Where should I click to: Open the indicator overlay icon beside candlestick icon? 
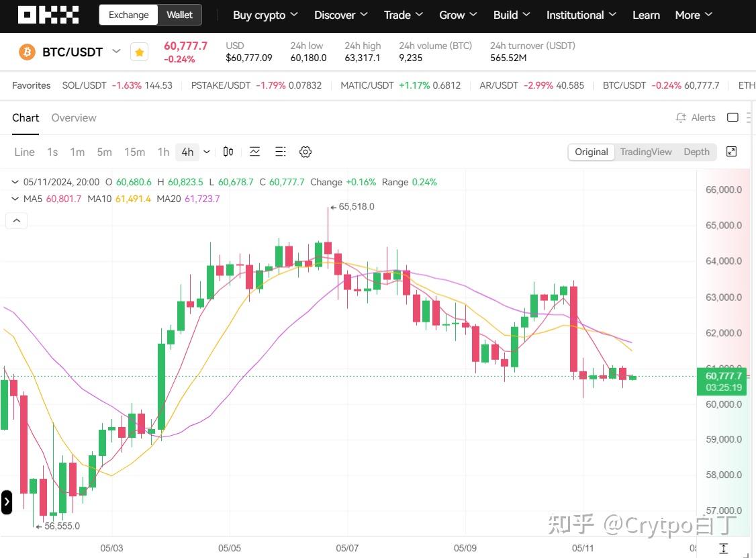[254, 152]
